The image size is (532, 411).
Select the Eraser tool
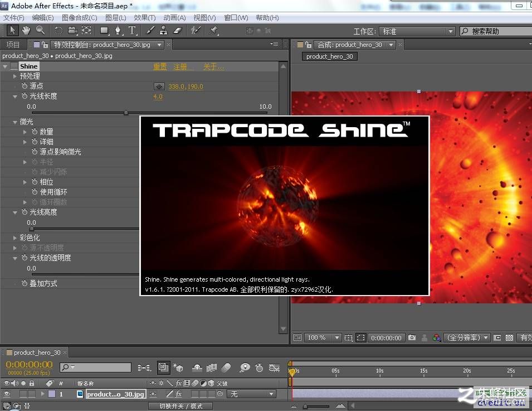(x=178, y=31)
